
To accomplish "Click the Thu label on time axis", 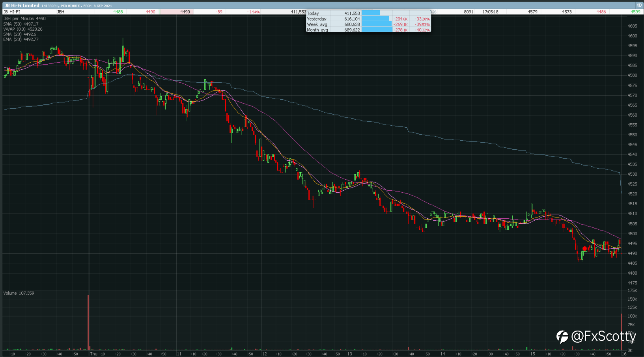I will click(x=93, y=354).
